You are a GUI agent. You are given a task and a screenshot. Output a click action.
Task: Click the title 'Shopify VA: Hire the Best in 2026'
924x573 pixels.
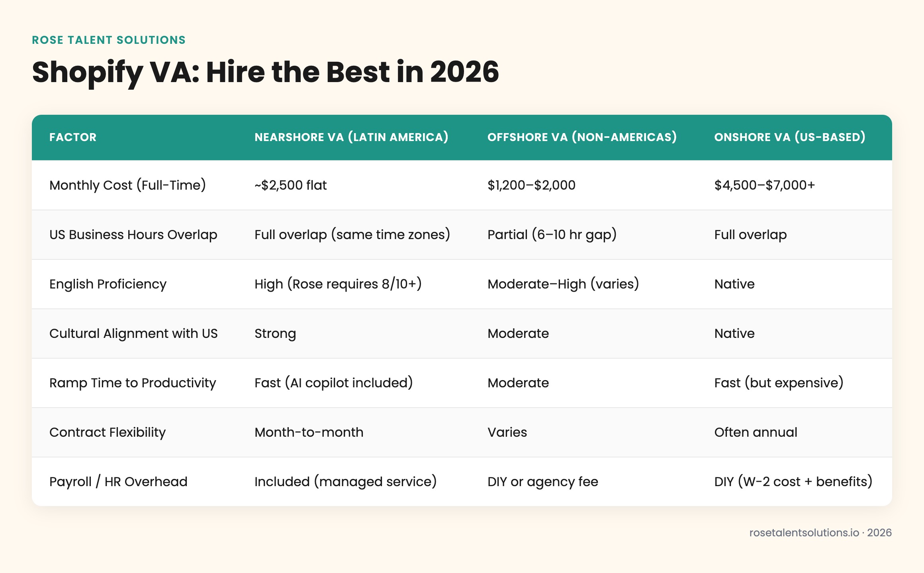265,73
